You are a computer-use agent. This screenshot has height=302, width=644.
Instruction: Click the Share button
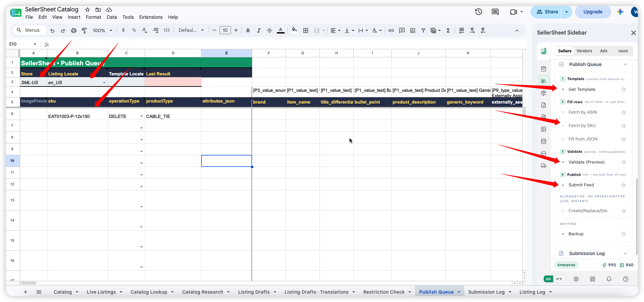click(547, 12)
